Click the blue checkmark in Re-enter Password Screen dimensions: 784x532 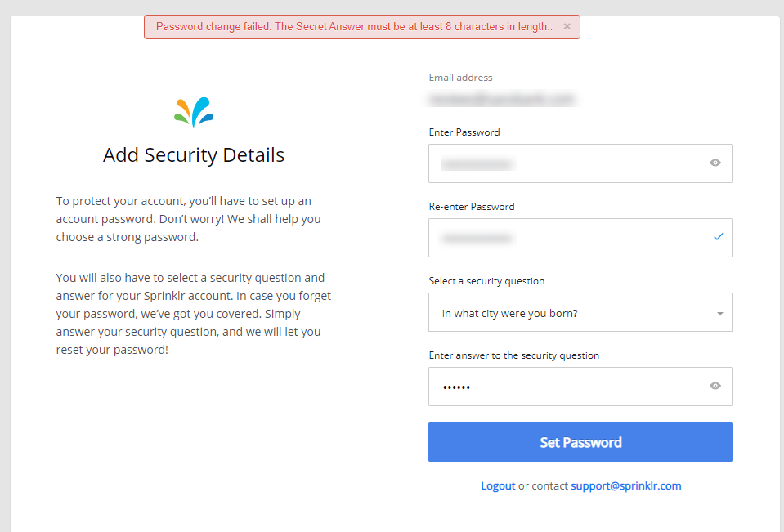tap(718, 237)
